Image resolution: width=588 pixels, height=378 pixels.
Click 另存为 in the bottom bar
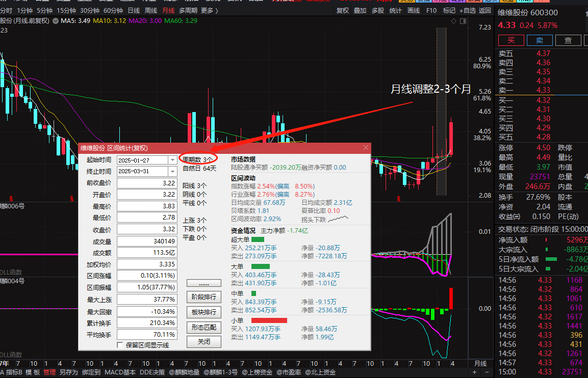click(x=69, y=372)
